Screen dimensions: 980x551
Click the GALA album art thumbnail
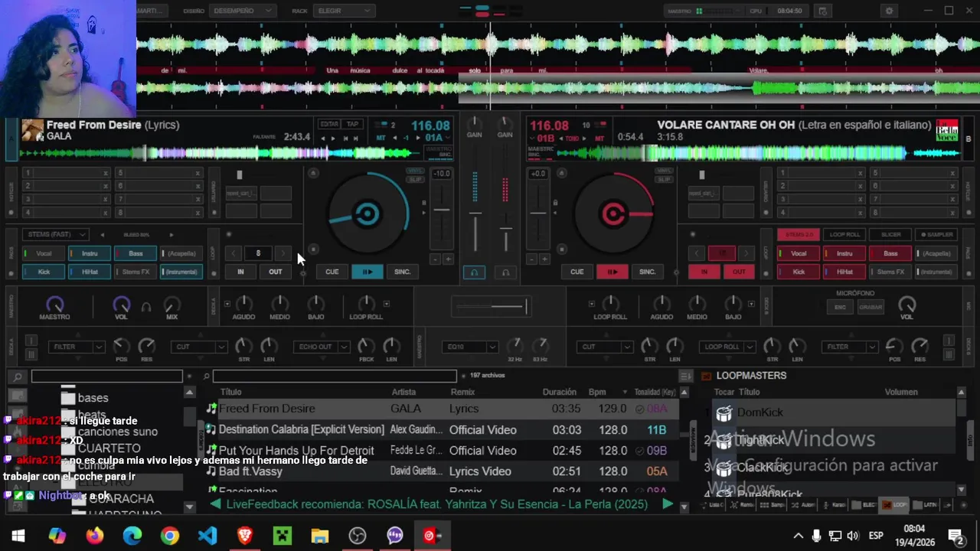(32, 131)
